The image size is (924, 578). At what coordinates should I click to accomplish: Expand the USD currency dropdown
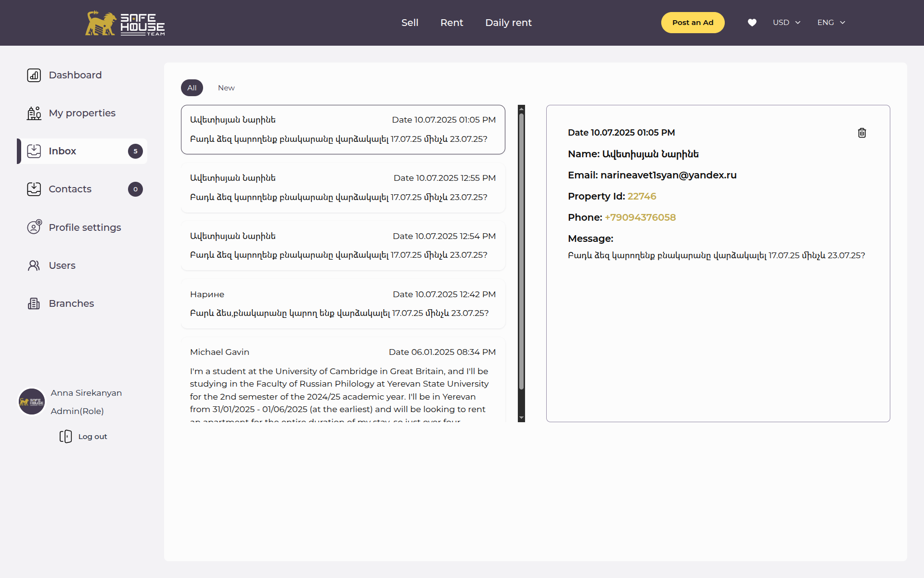786,23
